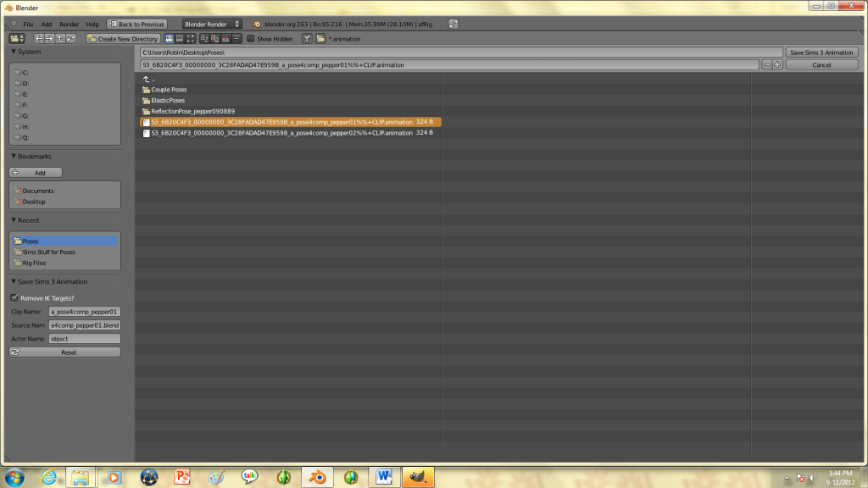This screenshot has width=868, height=488.
Task: Open PowerPoint from the taskbar
Action: [x=182, y=477]
